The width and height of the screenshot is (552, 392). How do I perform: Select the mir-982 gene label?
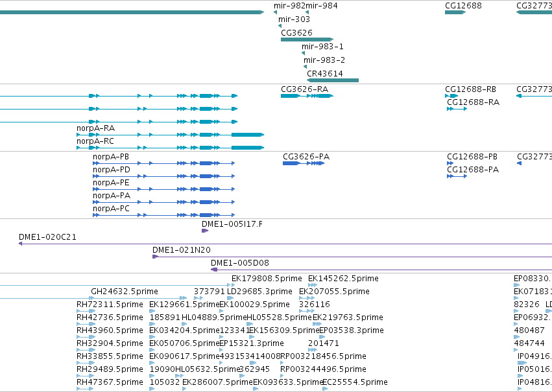(289, 6)
